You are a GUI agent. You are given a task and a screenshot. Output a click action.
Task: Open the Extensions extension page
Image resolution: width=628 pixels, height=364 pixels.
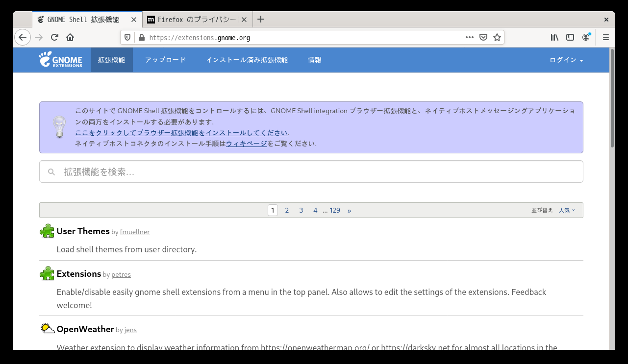(x=79, y=274)
